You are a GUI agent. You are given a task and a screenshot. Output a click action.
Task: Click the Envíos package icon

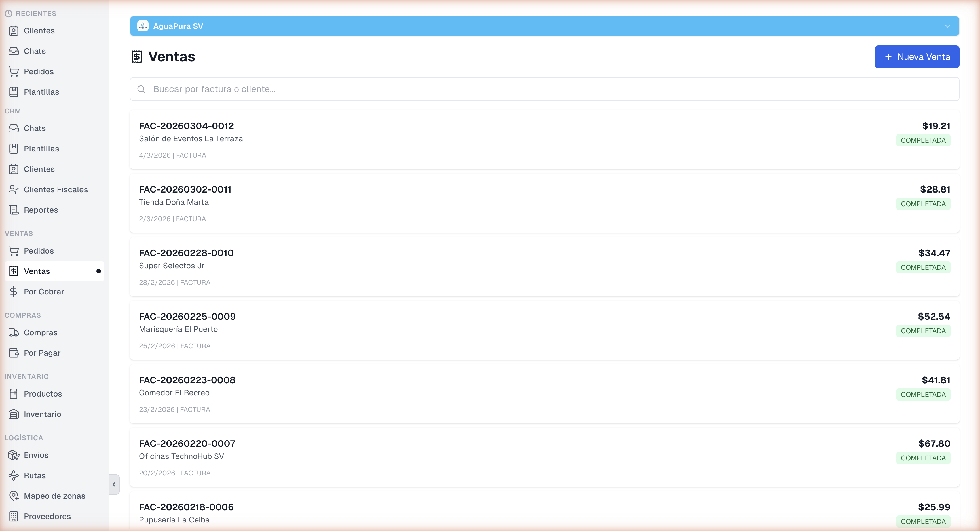pos(14,455)
